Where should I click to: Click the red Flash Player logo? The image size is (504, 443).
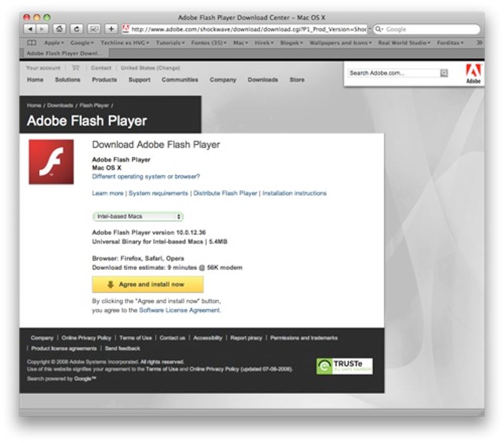(51, 162)
